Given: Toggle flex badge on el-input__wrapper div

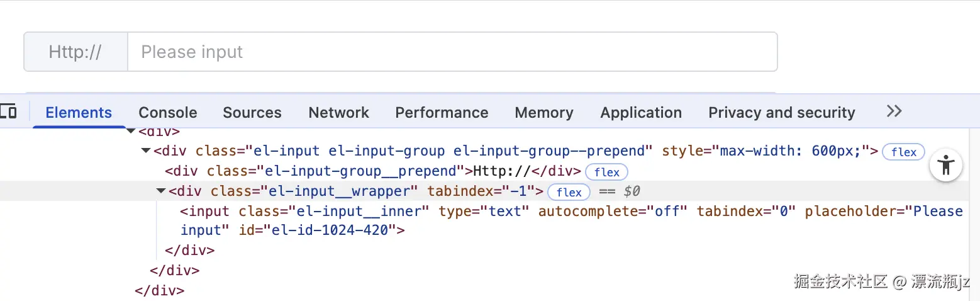Looking at the screenshot, I should [x=569, y=192].
